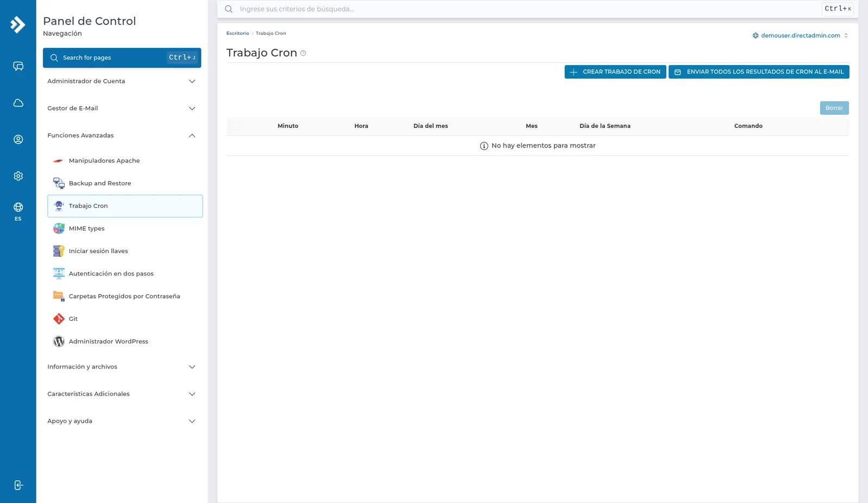Click the Mes column header

coord(532,126)
